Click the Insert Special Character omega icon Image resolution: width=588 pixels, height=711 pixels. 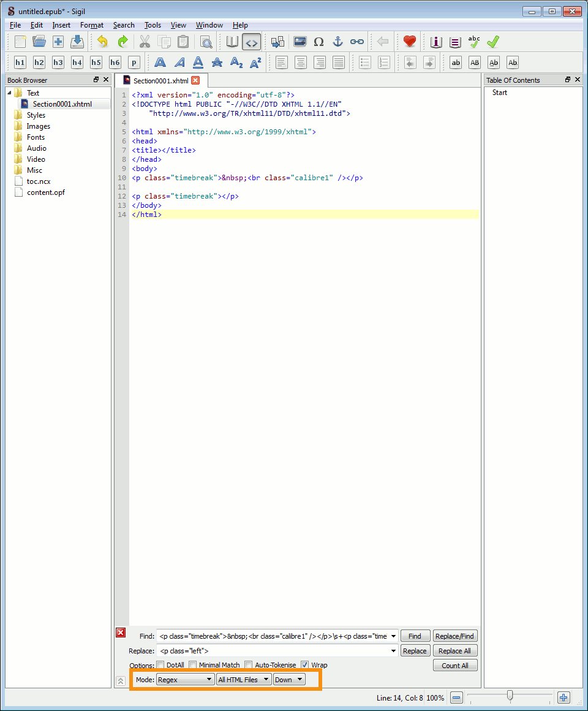[318, 42]
